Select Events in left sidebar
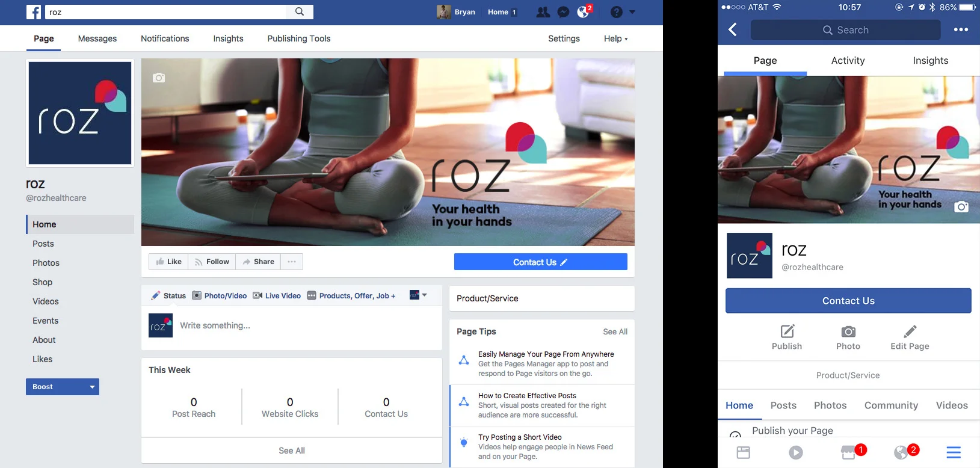 click(45, 321)
